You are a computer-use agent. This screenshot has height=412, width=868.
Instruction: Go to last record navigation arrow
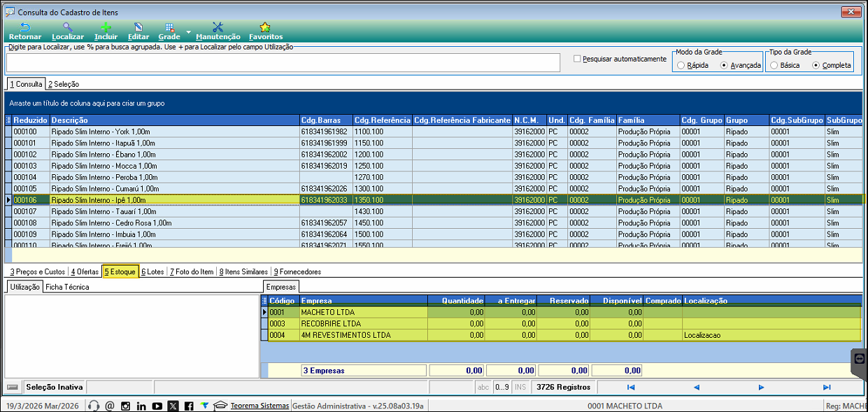pyautogui.click(x=827, y=387)
